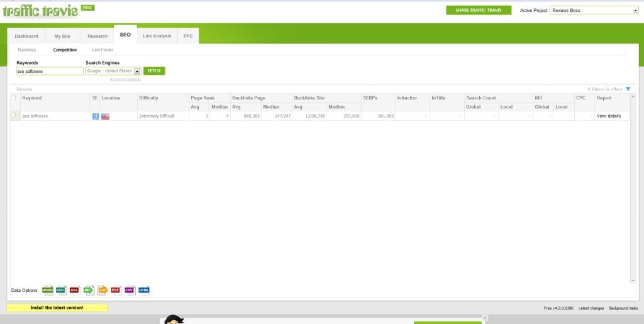Switch to the My Site tab
The width and height of the screenshot is (644, 324).
[62, 36]
